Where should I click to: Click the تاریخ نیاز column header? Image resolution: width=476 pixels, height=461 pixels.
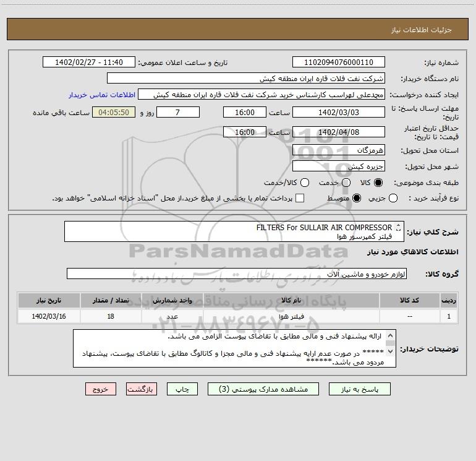(x=49, y=300)
